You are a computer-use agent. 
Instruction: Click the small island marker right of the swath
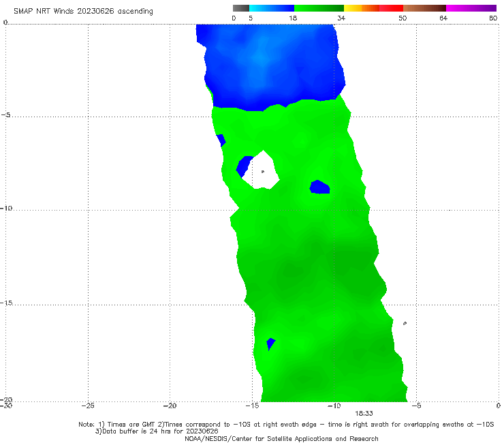tap(405, 323)
